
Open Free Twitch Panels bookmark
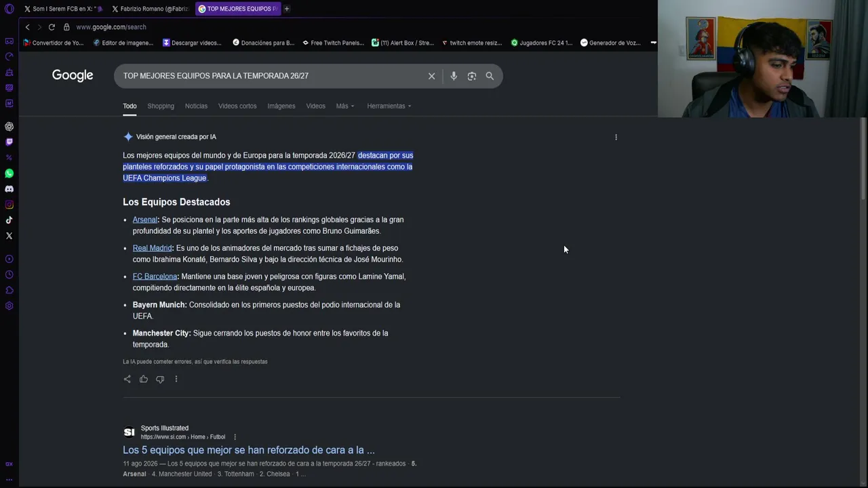(x=333, y=43)
